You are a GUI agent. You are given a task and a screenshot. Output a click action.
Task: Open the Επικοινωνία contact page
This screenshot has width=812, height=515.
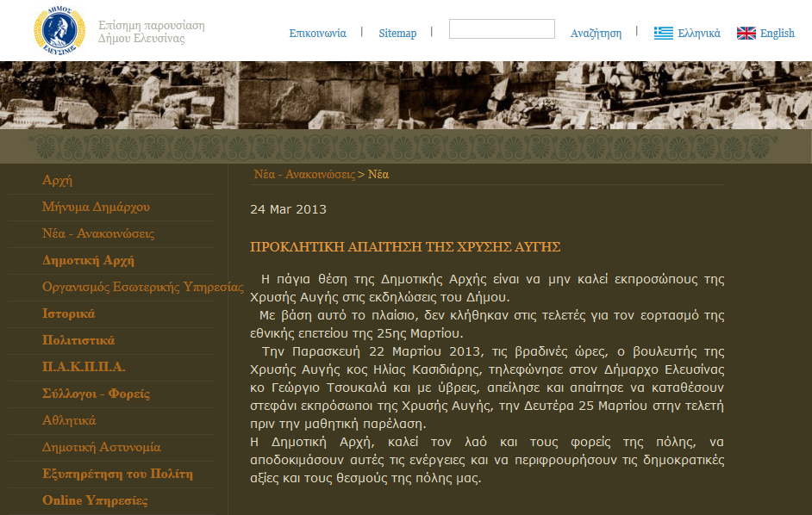317,34
